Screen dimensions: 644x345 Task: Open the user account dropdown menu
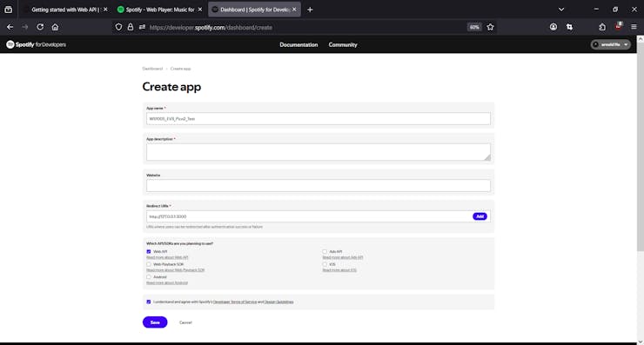[x=610, y=44]
